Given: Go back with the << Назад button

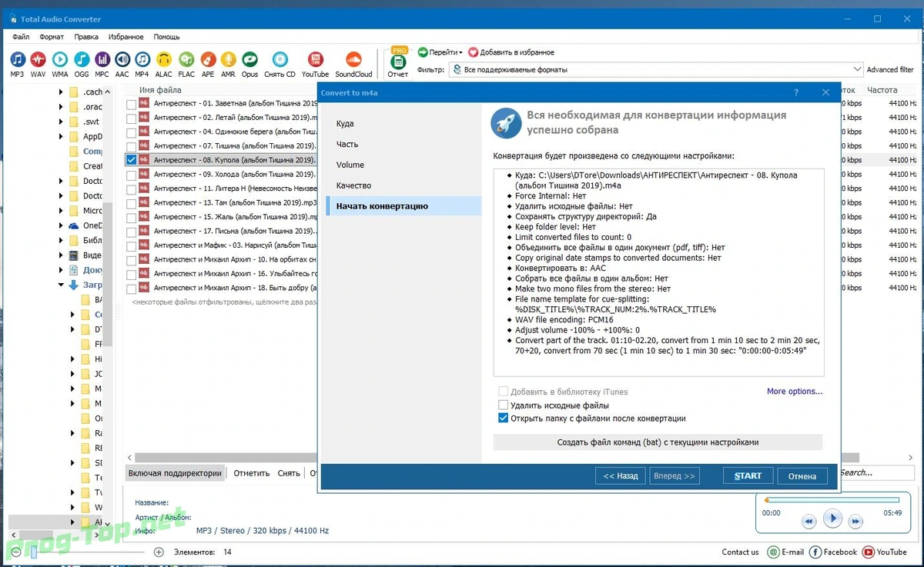Looking at the screenshot, I should (621, 476).
